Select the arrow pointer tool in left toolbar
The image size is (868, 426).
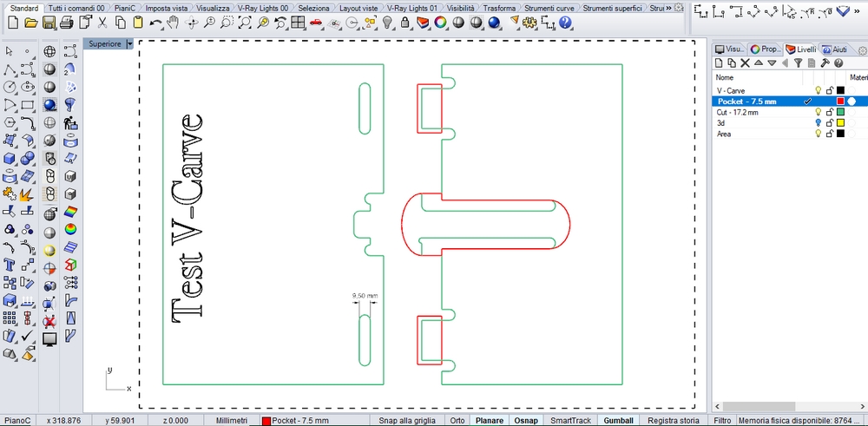coord(10,51)
